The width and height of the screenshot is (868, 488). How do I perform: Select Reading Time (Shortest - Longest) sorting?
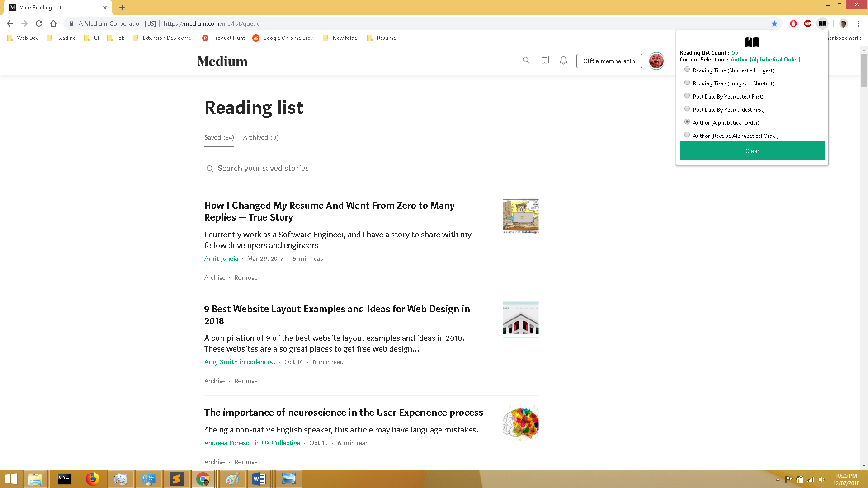(687, 69)
